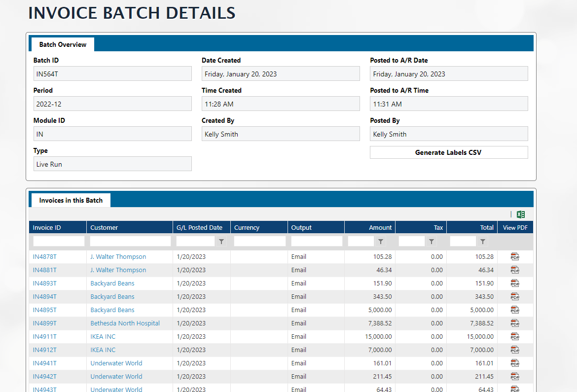
Task: Click the Invoice ID filter box
Action: coord(59,242)
